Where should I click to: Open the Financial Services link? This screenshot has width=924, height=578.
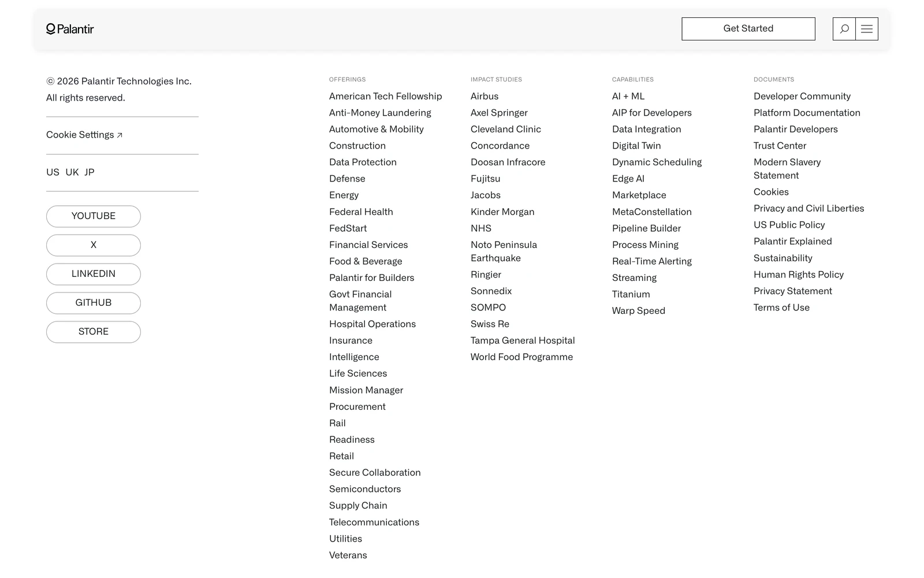tap(368, 245)
